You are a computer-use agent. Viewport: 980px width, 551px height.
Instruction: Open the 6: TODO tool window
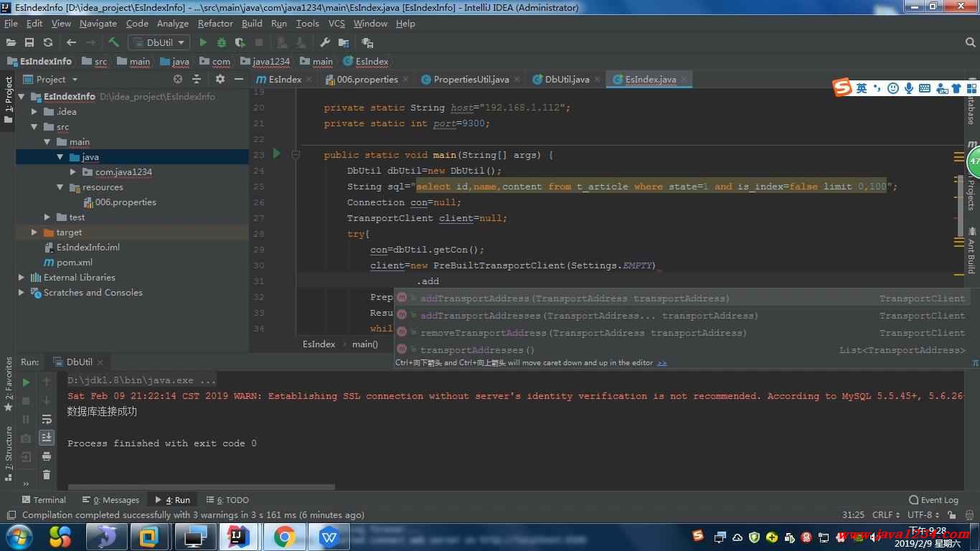pos(227,500)
